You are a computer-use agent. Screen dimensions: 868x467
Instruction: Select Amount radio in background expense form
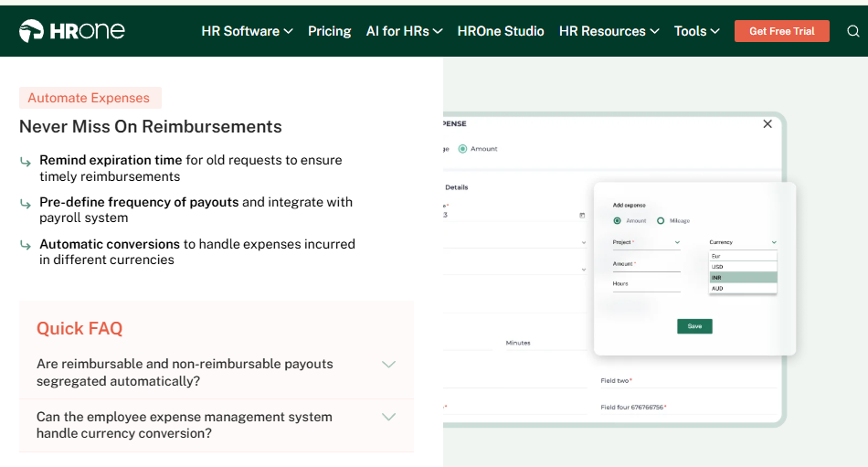pos(462,148)
